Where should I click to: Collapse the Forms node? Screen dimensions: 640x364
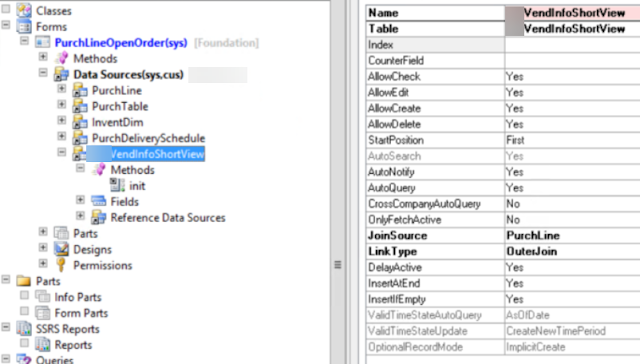click(x=6, y=24)
